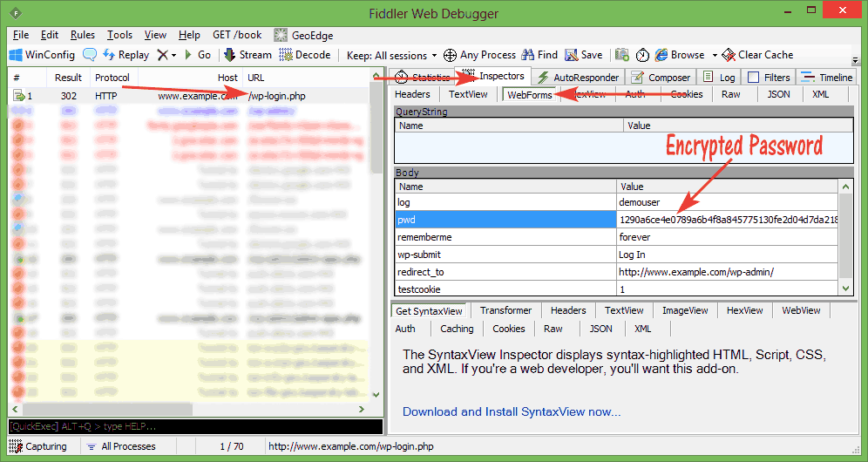Sort sessions by Protocol column header
Screen dimensions: 868x462
[112, 78]
